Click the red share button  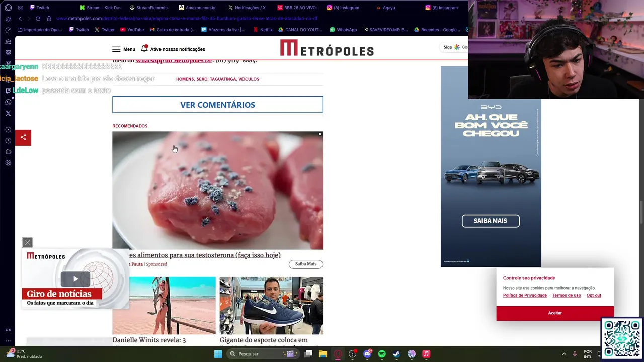[x=23, y=137]
